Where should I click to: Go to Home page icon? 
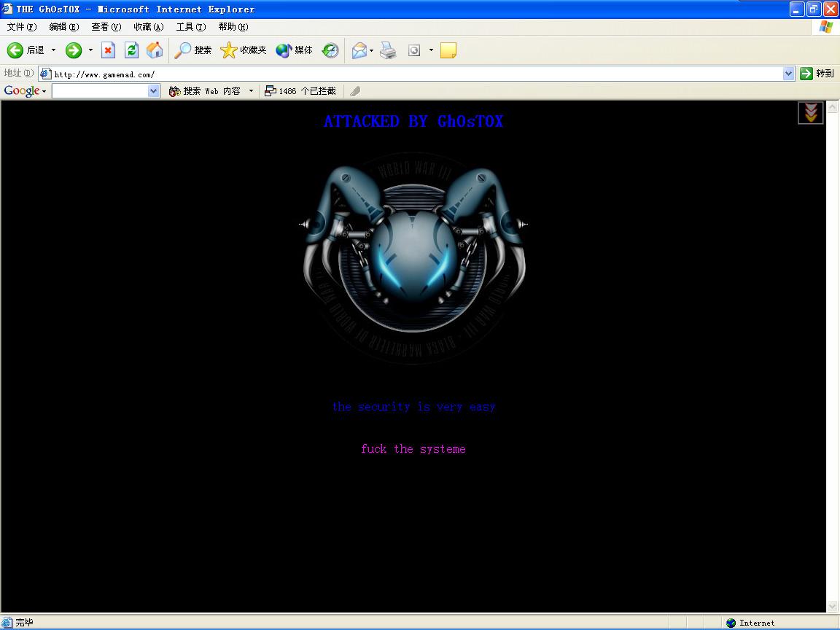(155, 50)
